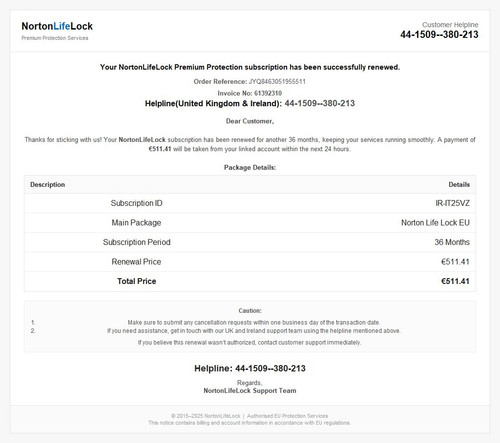This screenshot has height=443, width=500.
Task: Click the Dear Customer greeting
Action: click(250, 121)
